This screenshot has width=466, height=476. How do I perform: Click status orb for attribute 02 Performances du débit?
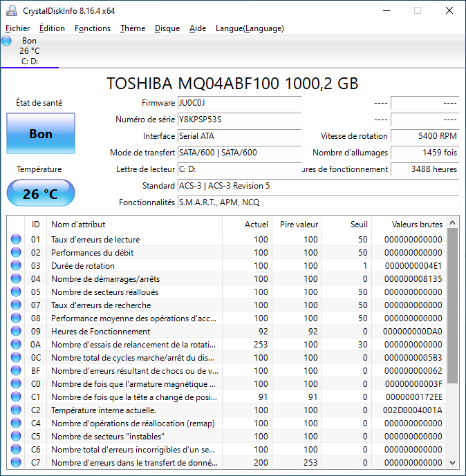pyautogui.click(x=16, y=252)
